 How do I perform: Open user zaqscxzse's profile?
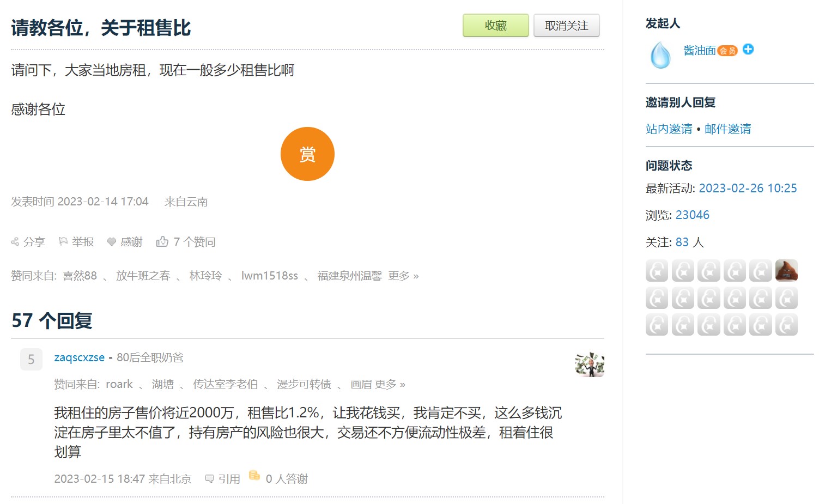(79, 357)
